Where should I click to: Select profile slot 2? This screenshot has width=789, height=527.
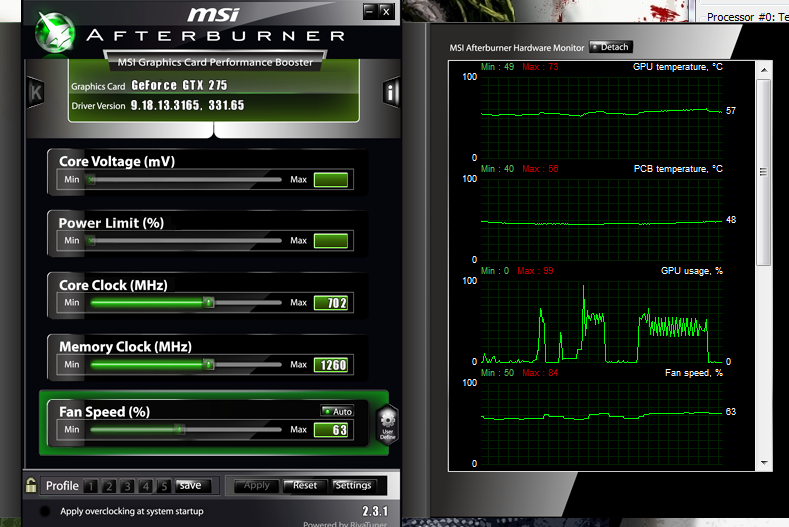click(x=109, y=486)
